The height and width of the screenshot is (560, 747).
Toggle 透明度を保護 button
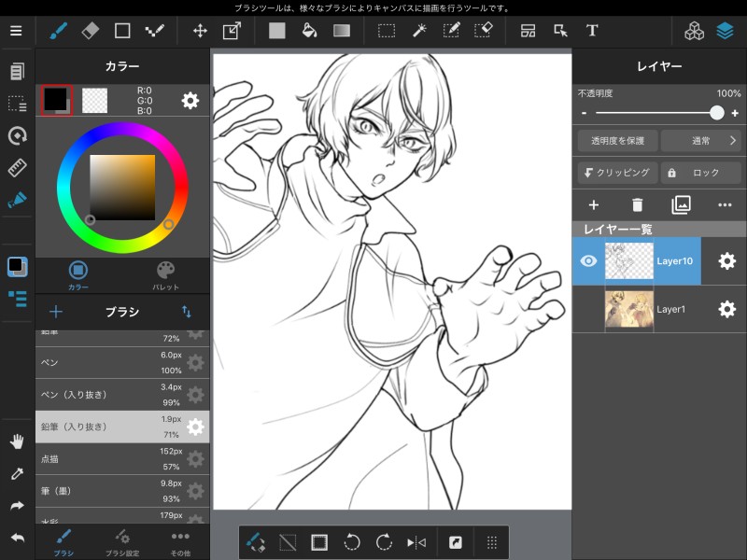[617, 141]
